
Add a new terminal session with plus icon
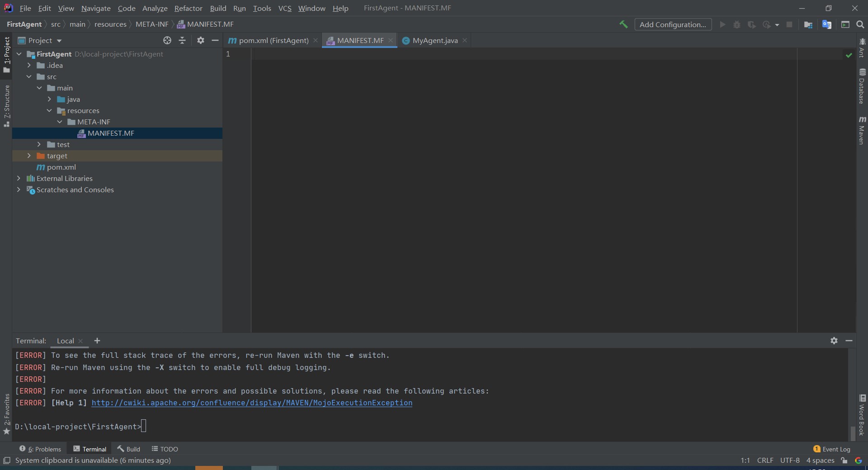pos(97,341)
